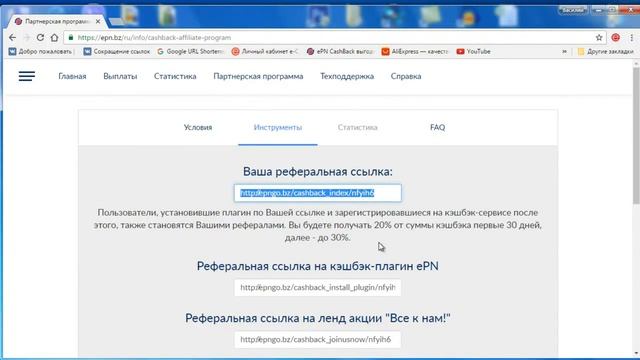Screen dimensions: 640x360
Task: Open Chrome three-dot menu
Action: (x=631, y=38)
